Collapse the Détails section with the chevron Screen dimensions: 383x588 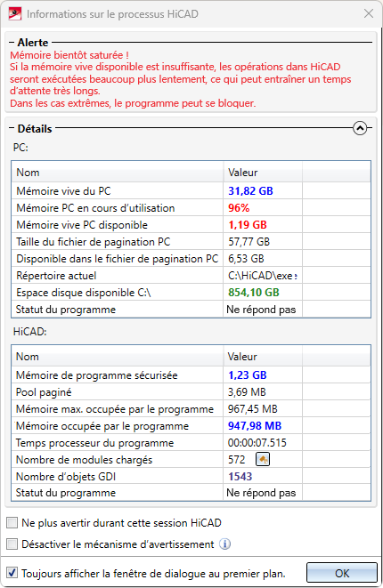pos(360,128)
